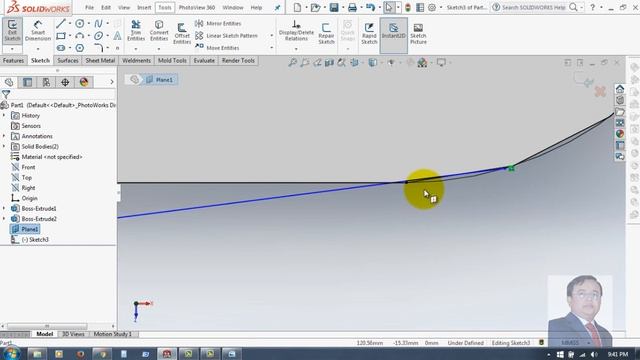Open the Edit menu
Viewport: 640px width, 360px height.
(106, 8)
